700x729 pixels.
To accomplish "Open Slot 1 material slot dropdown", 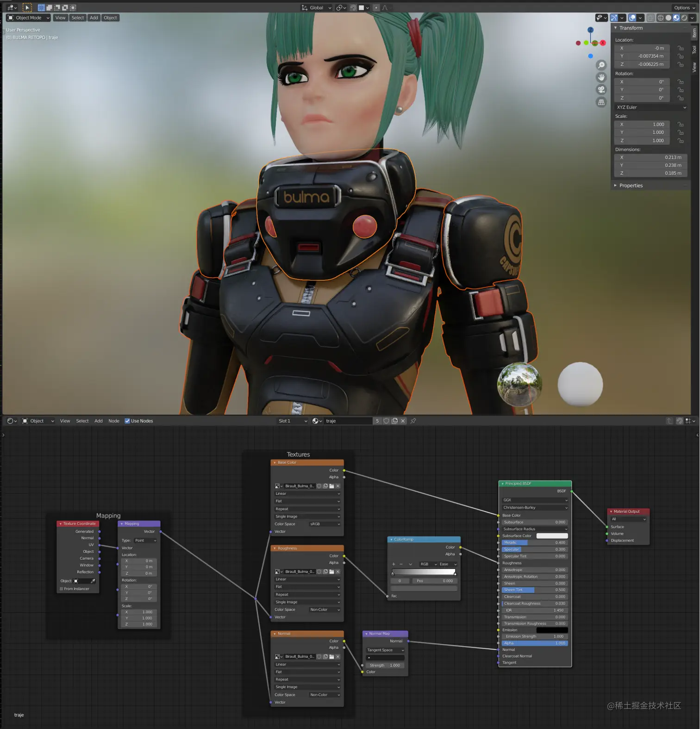I will coord(293,421).
